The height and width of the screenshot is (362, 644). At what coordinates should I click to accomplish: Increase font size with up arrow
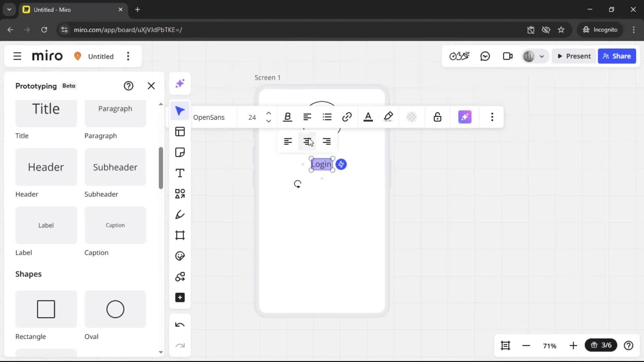pyautogui.click(x=269, y=113)
